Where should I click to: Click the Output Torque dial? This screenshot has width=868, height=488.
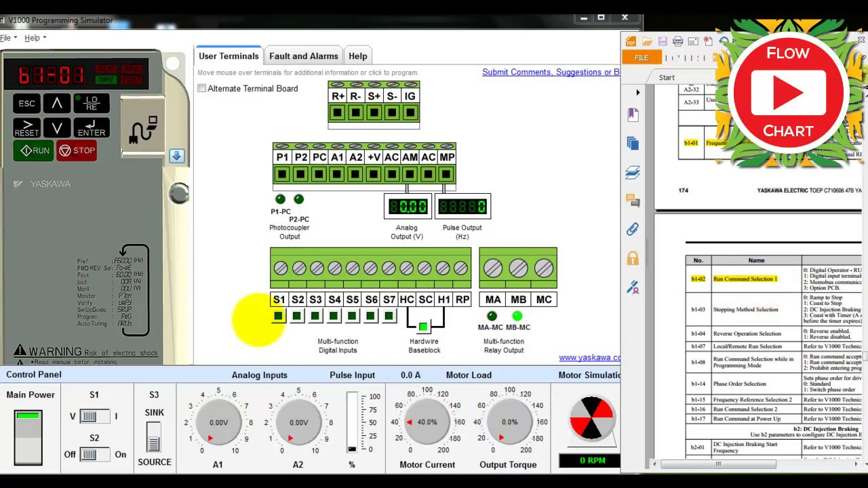click(510, 422)
